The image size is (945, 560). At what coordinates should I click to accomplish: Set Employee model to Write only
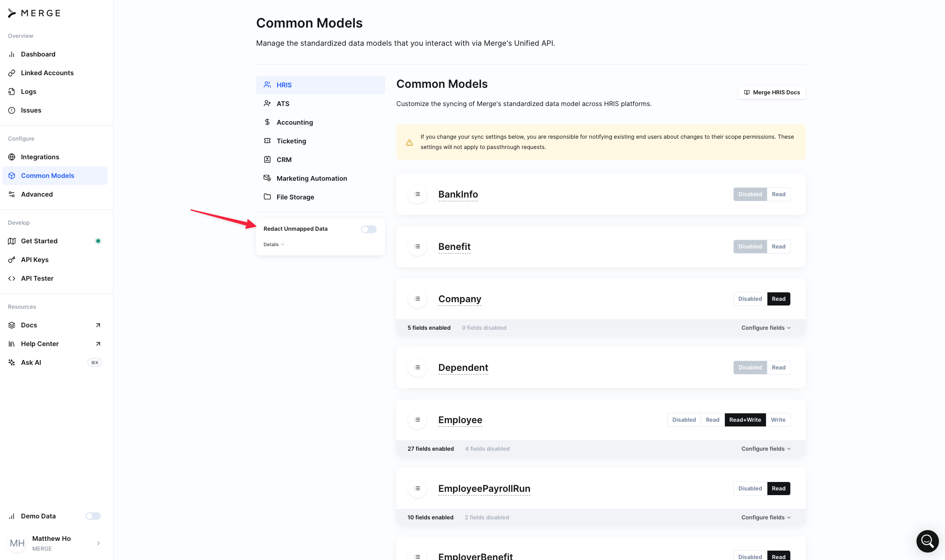778,420
